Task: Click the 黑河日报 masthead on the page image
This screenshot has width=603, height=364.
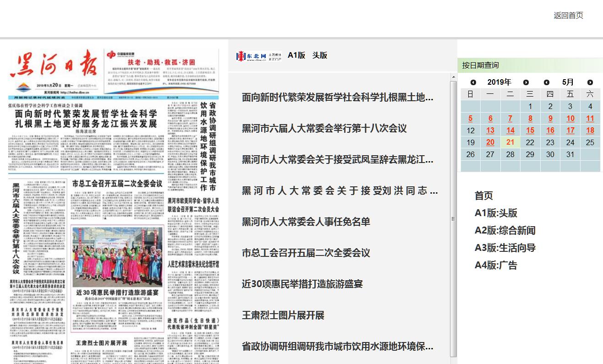Action: (x=55, y=65)
